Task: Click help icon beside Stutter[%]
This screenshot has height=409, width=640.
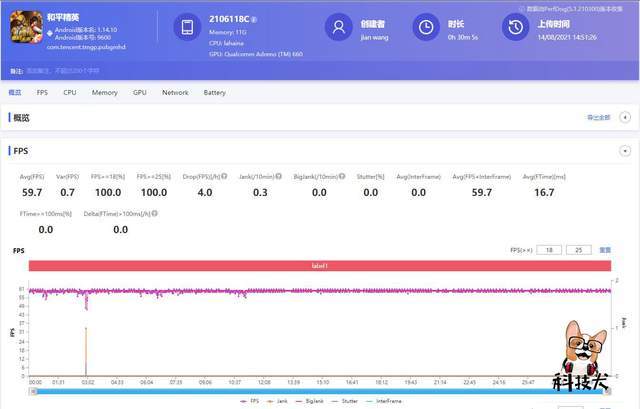Action: [388, 176]
